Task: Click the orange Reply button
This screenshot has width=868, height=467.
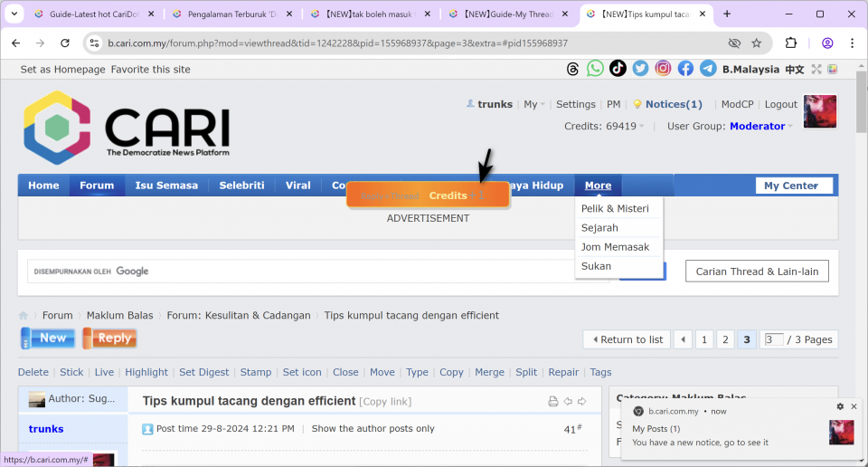Action: tap(109, 338)
